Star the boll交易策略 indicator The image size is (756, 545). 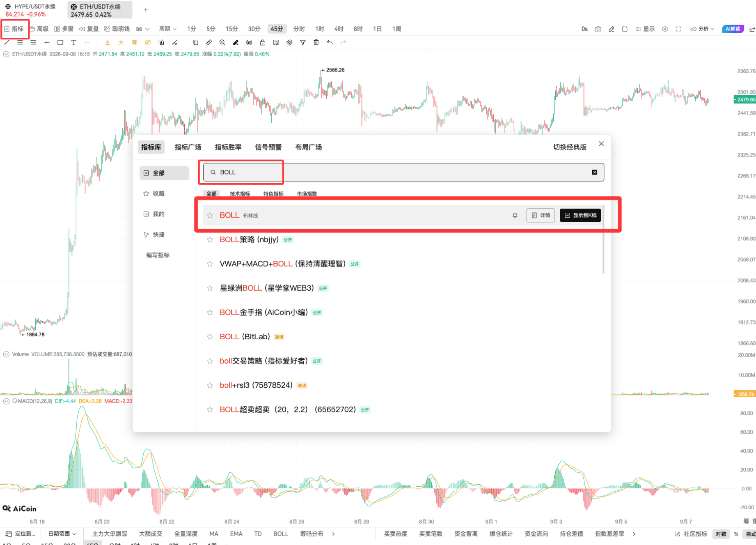click(x=210, y=361)
